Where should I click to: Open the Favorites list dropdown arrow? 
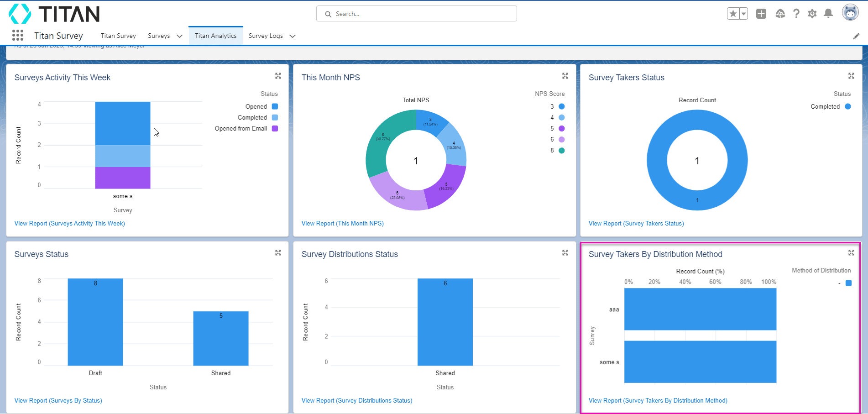pos(743,14)
